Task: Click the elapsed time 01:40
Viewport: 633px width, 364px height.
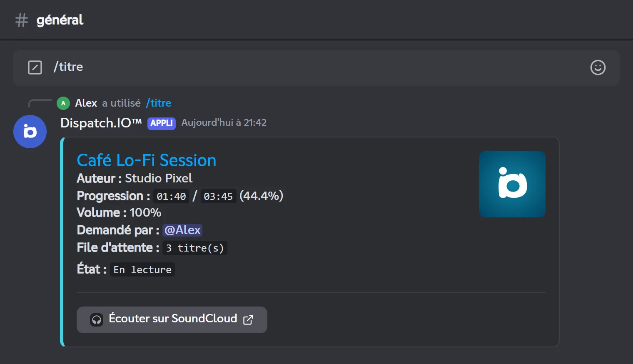Action: 171,196
